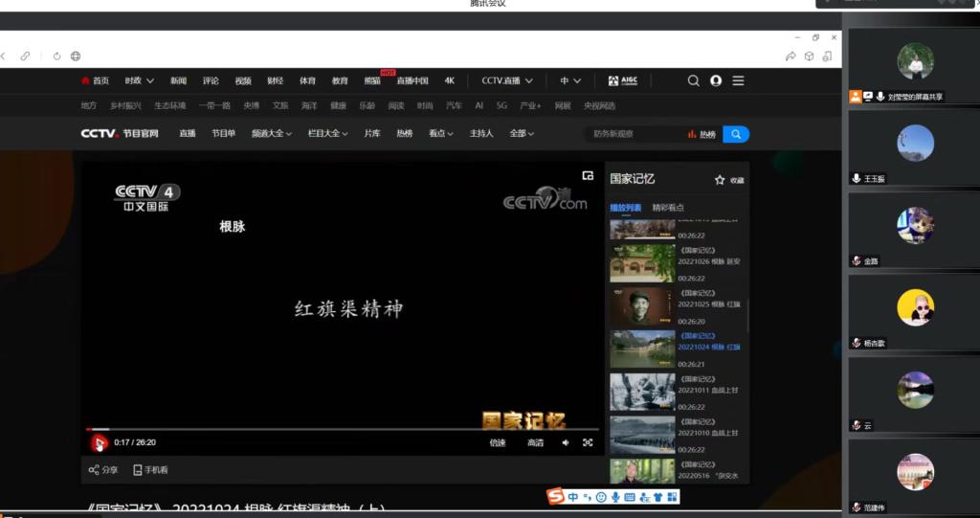Click the blue search button
Screen dimensions: 980x518
736,134
